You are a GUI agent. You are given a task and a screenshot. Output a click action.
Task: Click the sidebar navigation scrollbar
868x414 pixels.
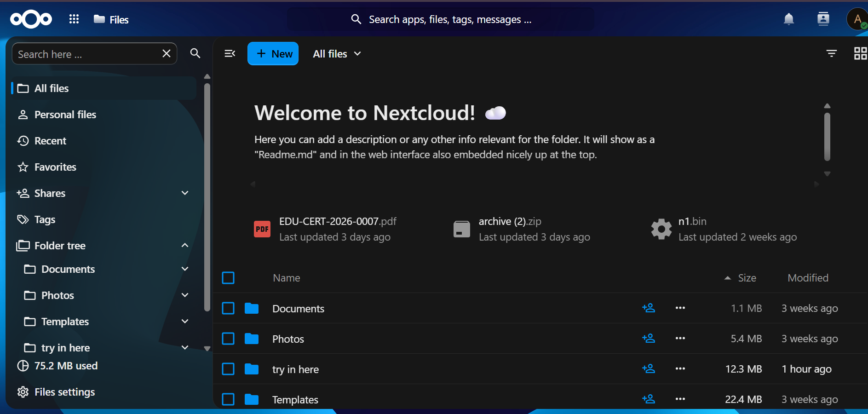point(207,198)
